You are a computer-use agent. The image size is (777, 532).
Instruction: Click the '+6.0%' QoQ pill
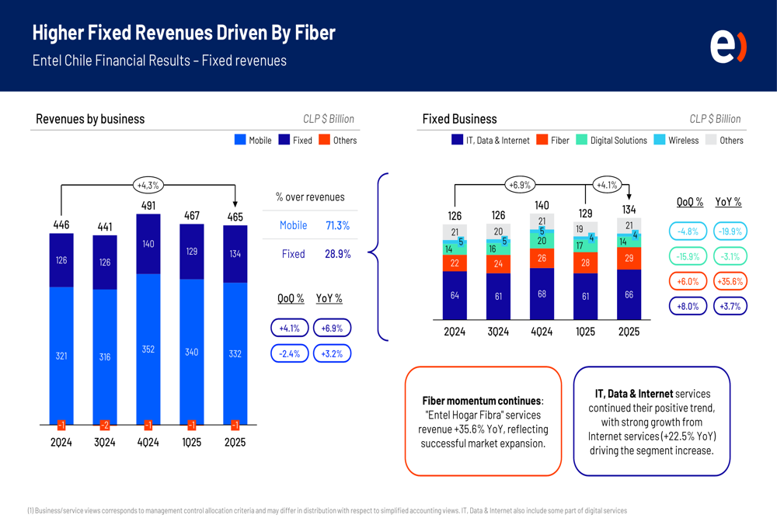pyautogui.click(x=688, y=281)
